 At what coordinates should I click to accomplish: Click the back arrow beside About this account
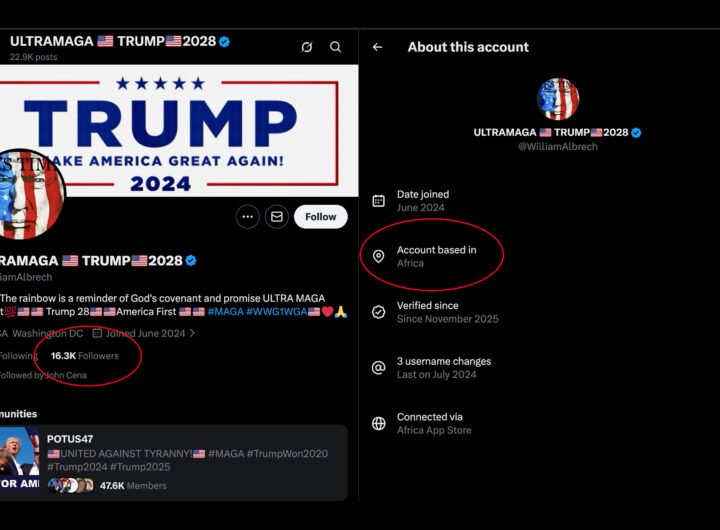click(377, 47)
